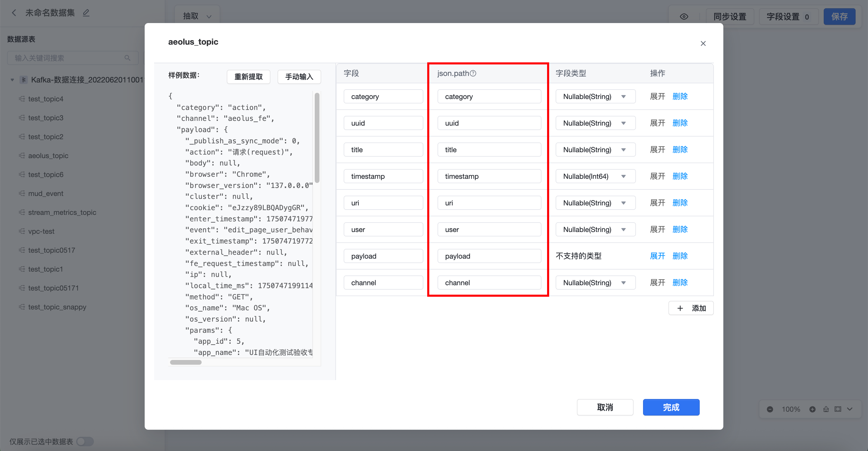Image resolution: width=868 pixels, height=451 pixels.
Task: Click 展开 link for the payload row
Action: click(657, 256)
